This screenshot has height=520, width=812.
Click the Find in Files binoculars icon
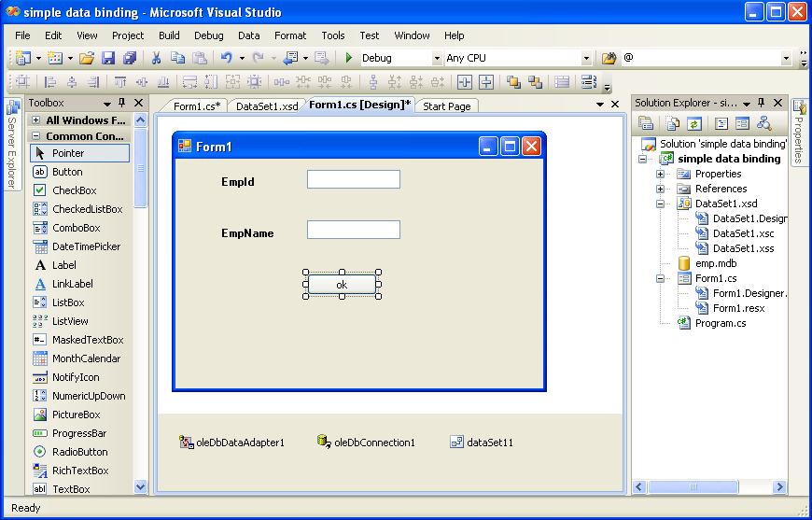(609, 58)
